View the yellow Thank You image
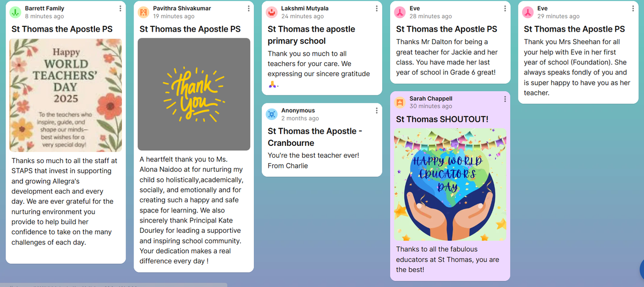644x287 pixels. click(194, 94)
